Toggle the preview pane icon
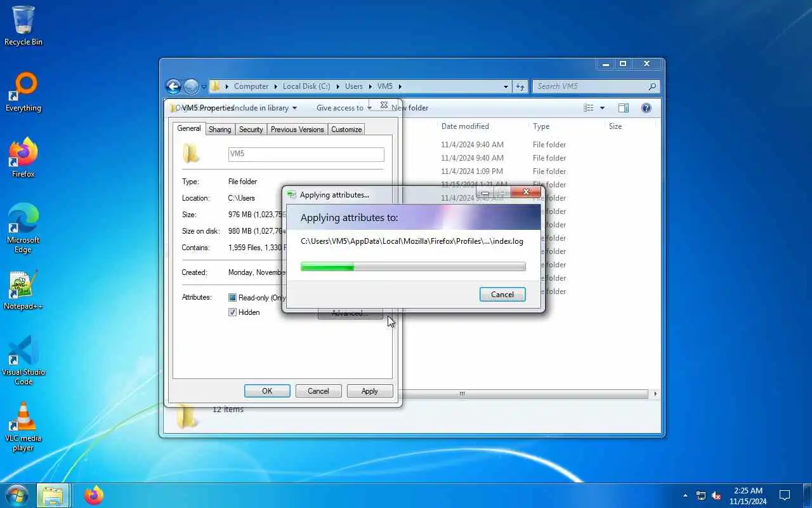Image resolution: width=812 pixels, height=508 pixels. 624,108
